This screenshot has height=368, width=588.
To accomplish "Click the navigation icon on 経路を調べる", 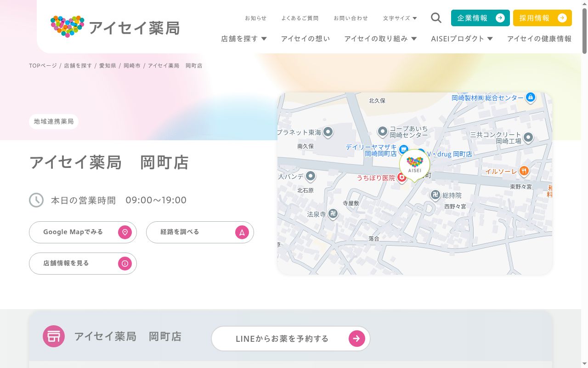I will point(242,232).
